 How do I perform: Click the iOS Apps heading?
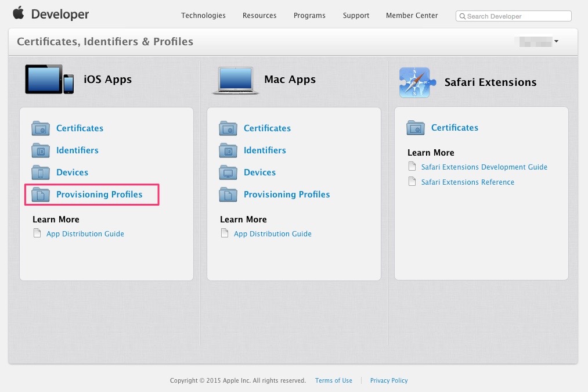(107, 80)
